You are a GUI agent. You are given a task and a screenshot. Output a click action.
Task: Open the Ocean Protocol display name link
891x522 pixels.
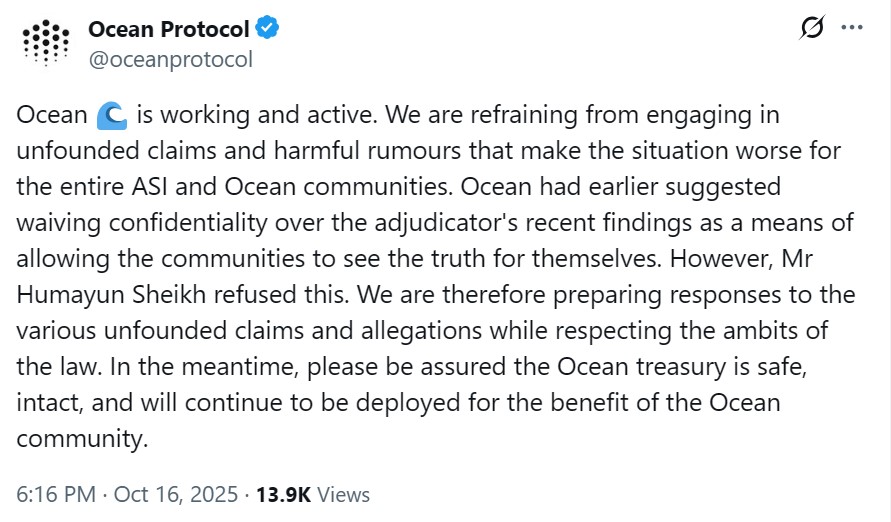coord(169,28)
